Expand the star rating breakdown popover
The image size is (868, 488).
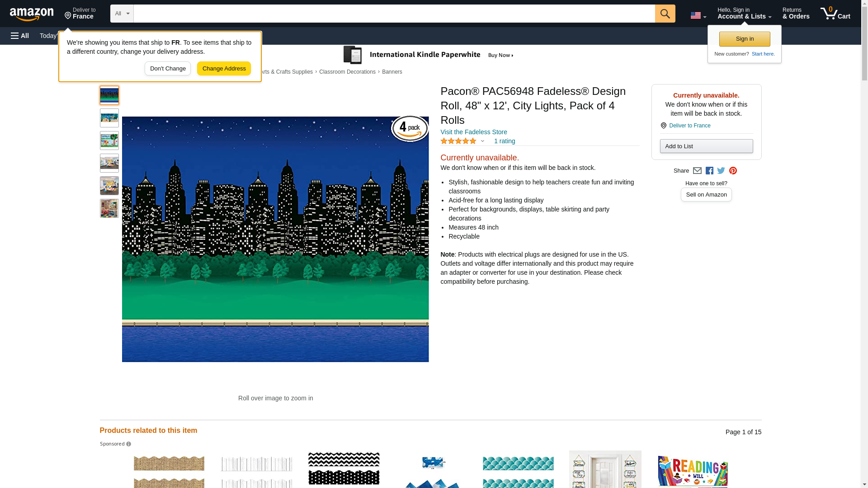click(482, 141)
